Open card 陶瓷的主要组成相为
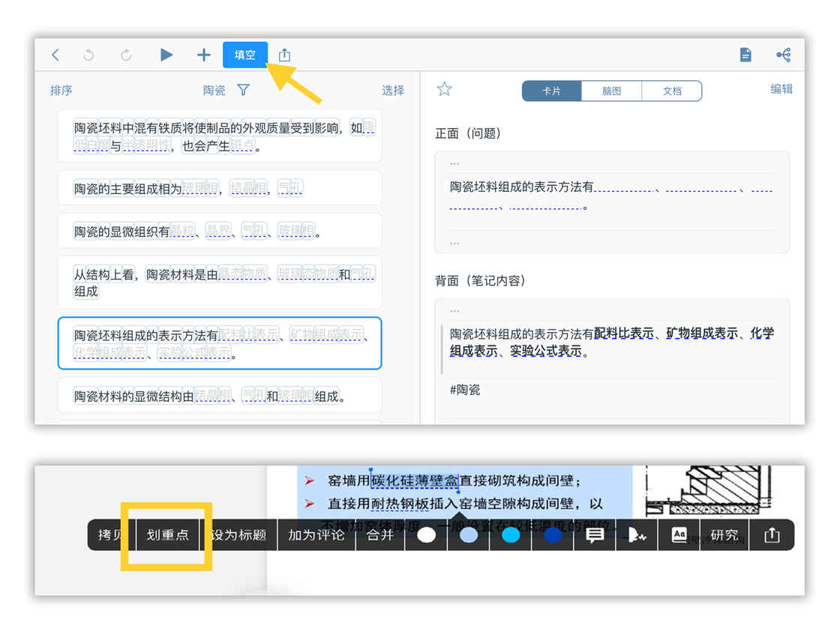Image resolution: width=840 pixels, height=634 pixels. pos(220,188)
